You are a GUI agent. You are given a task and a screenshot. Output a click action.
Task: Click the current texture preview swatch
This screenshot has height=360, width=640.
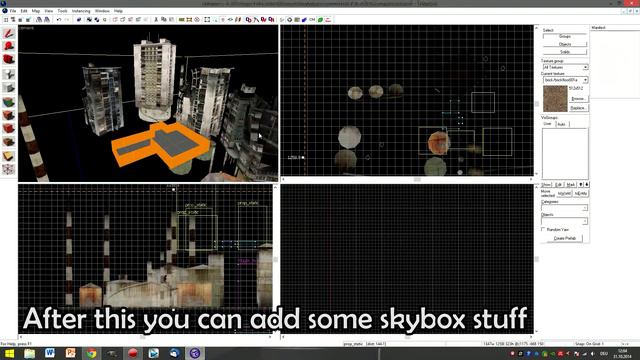(x=555, y=99)
